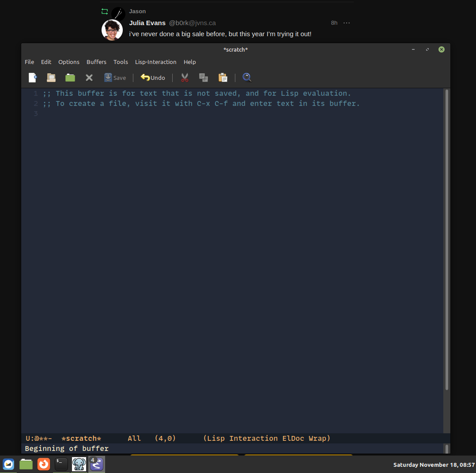This screenshot has width=476, height=473.
Task: Click the Open File toolbar icon
Action: 51,78
